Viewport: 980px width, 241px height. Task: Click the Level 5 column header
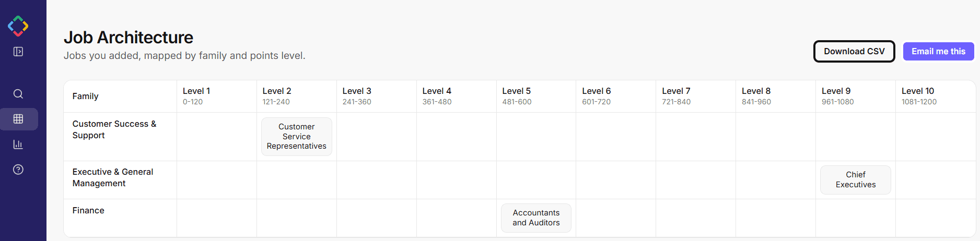coord(517,96)
